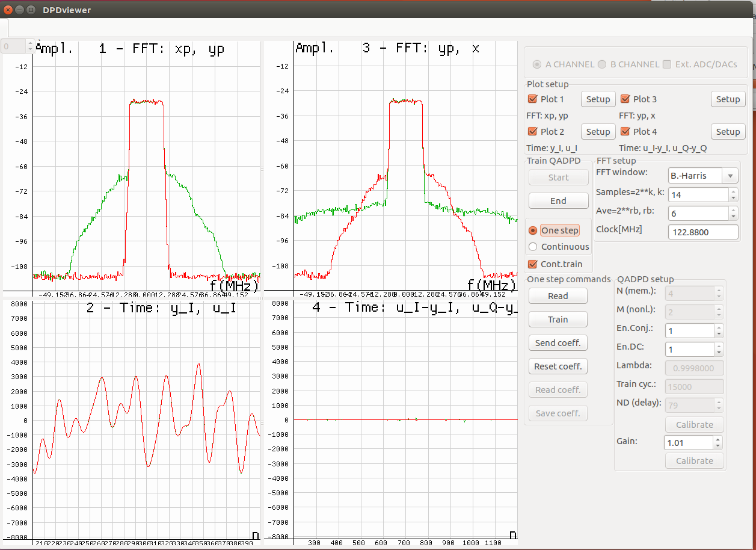756x550 pixels.
Task: Uncheck the Plot 1 checkbox
Action: 532,99
